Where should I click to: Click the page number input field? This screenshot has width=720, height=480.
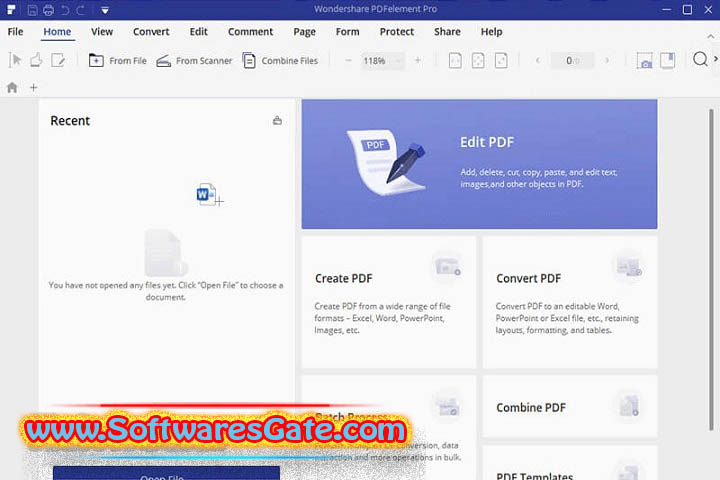(x=572, y=61)
